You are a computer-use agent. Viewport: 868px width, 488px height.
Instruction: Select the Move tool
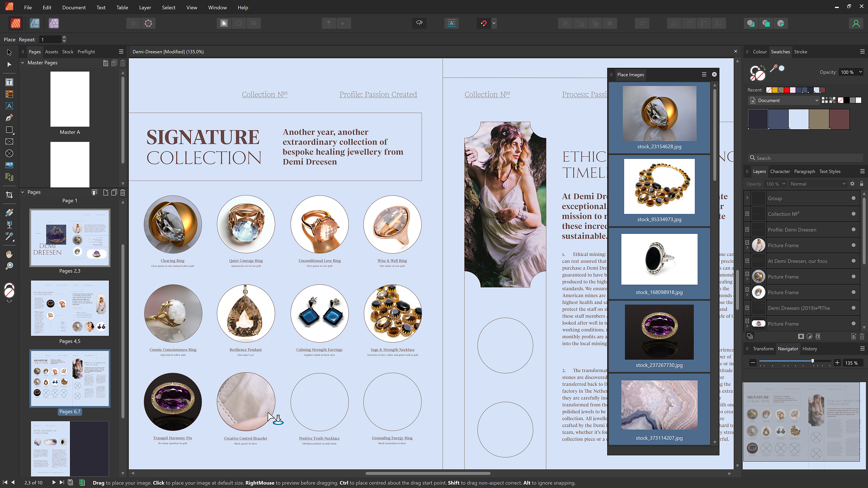click(x=9, y=53)
